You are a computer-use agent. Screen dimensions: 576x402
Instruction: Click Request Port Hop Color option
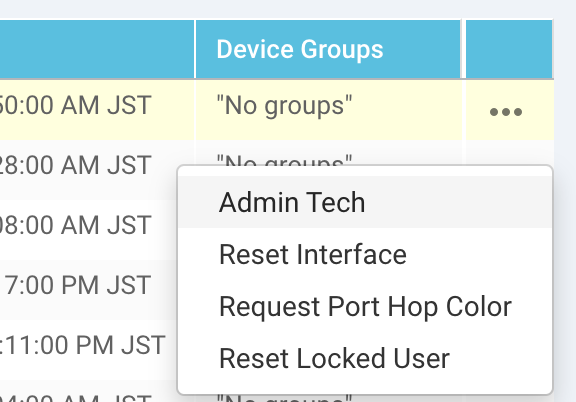pyautogui.click(x=365, y=306)
